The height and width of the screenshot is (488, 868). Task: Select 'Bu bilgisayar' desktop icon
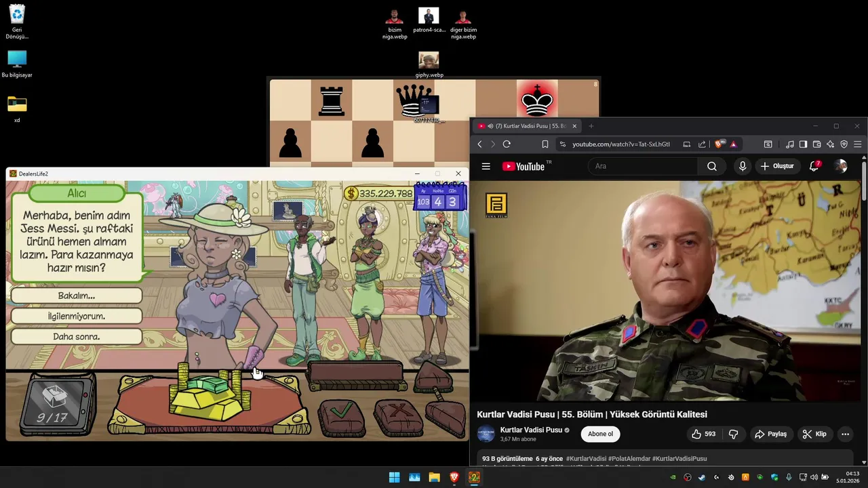[x=17, y=64]
